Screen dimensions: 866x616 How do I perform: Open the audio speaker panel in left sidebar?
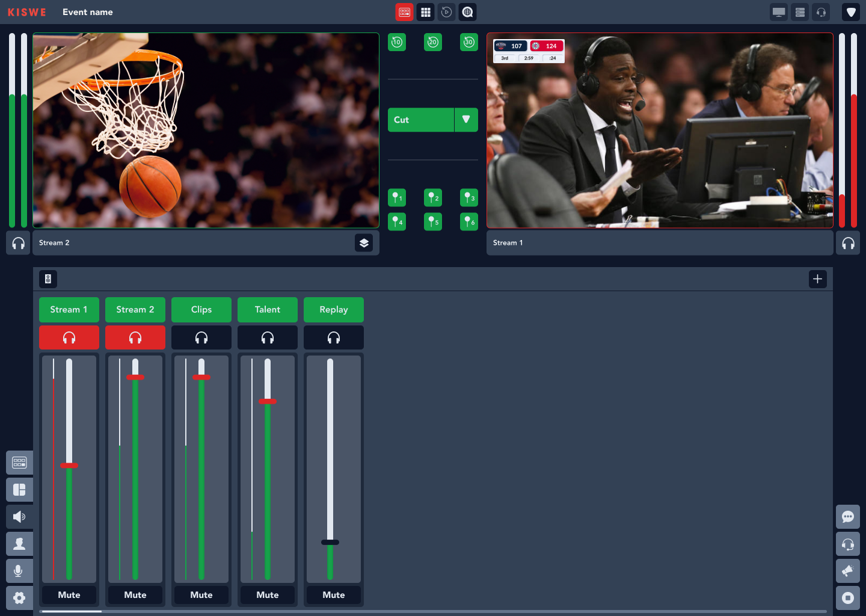[19, 517]
